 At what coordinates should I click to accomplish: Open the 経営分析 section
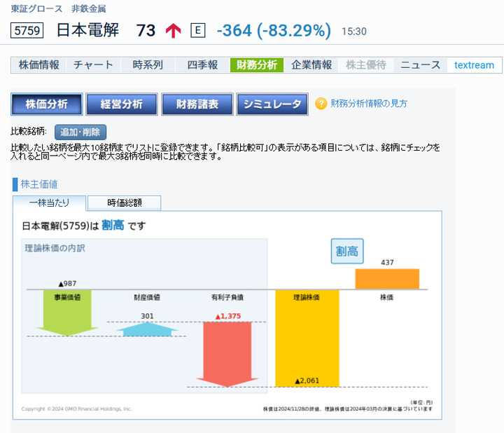pyautogui.click(x=122, y=104)
